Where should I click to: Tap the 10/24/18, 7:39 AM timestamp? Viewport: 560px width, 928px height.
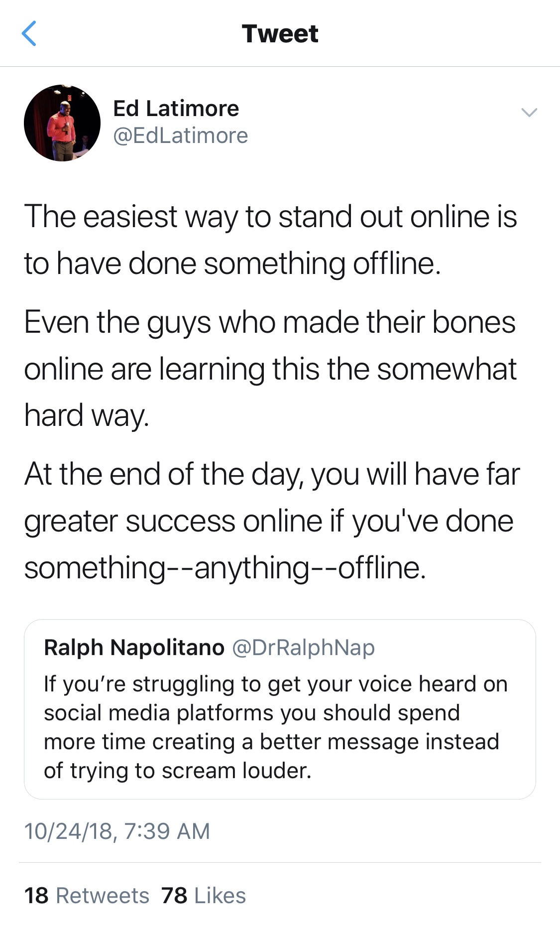click(117, 831)
